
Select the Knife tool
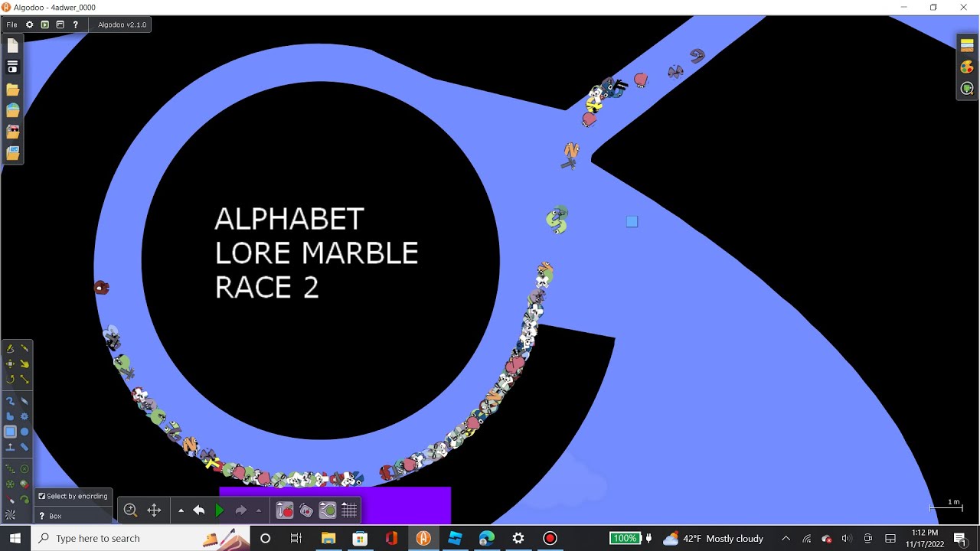pyautogui.click(x=24, y=348)
